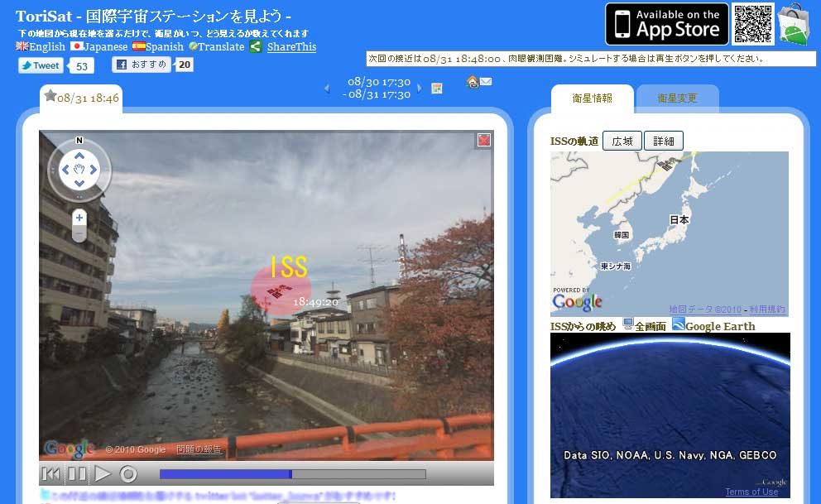Pause the ISS simulation
This screenshot has width=821, height=504.
[78, 474]
